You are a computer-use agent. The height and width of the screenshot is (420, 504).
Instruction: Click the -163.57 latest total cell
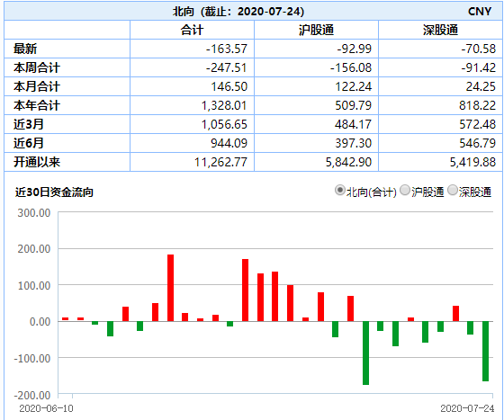point(227,49)
